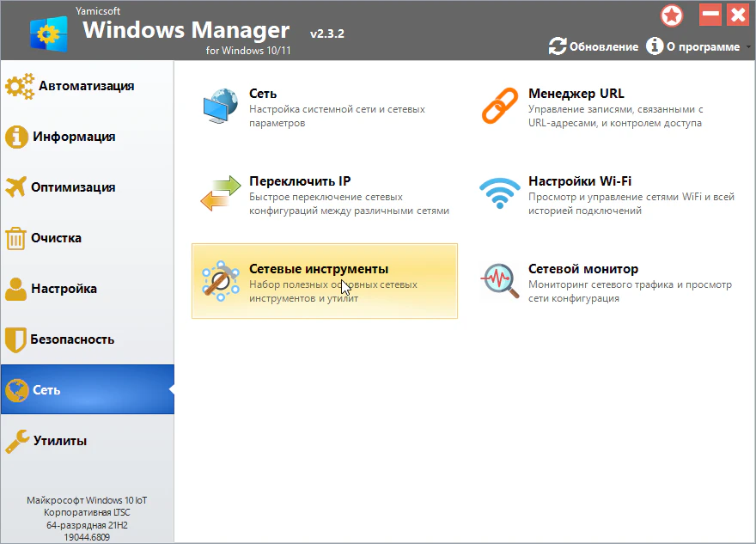Open Сетевой монитор magnifier icon
The height and width of the screenshot is (544, 756).
coord(499,282)
